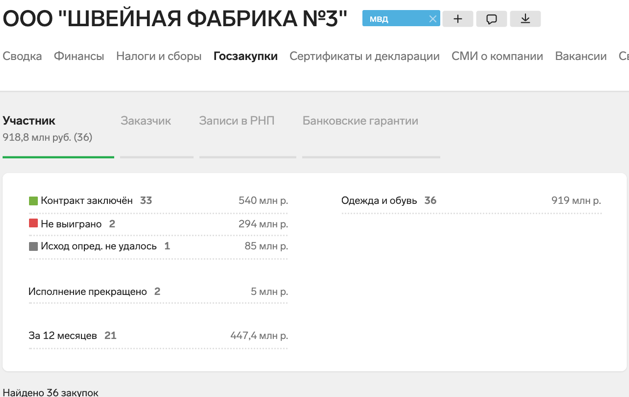Viewport: 629px width, 397px height.
Task: Open the Банковские гарантии sub-tab
Action: coord(360,121)
